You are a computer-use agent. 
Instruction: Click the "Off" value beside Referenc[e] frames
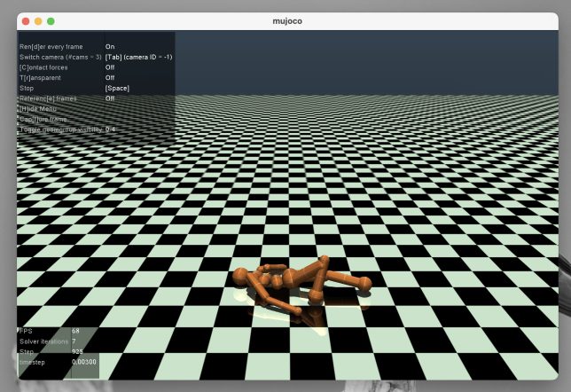[110, 98]
